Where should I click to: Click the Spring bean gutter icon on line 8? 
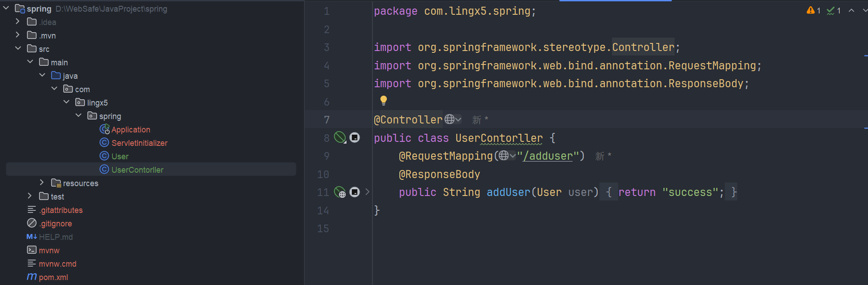pos(340,137)
